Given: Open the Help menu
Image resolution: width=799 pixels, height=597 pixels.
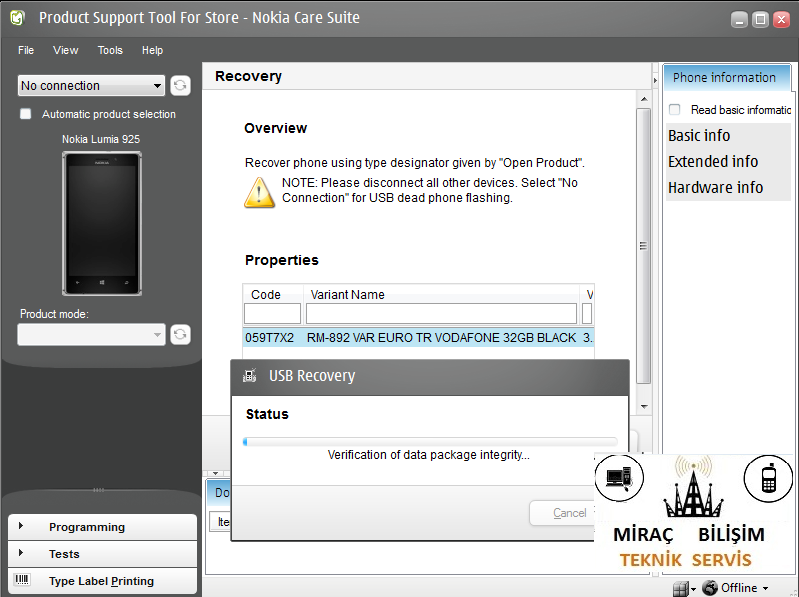Looking at the screenshot, I should tap(152, 50).
